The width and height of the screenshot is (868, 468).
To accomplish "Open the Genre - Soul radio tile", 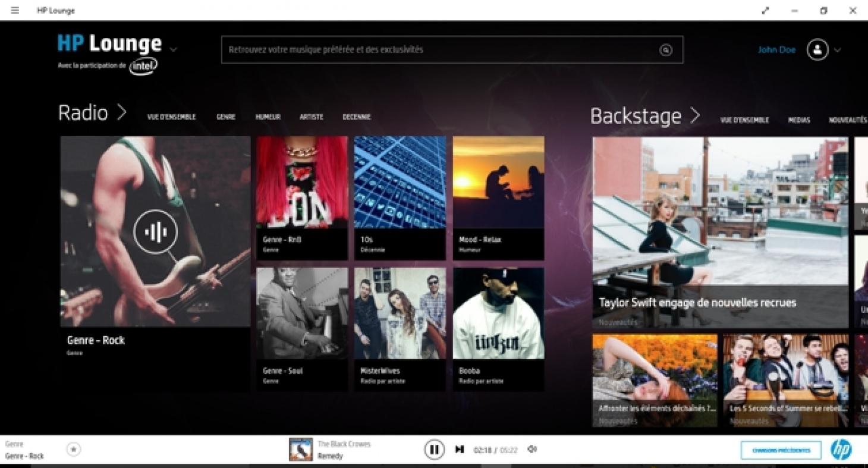I will click(x=302, y=329).
